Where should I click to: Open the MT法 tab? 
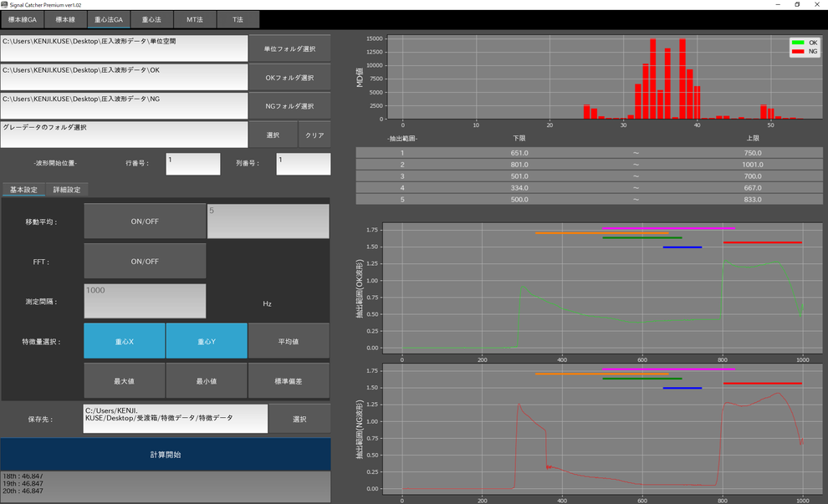point(195,19)
